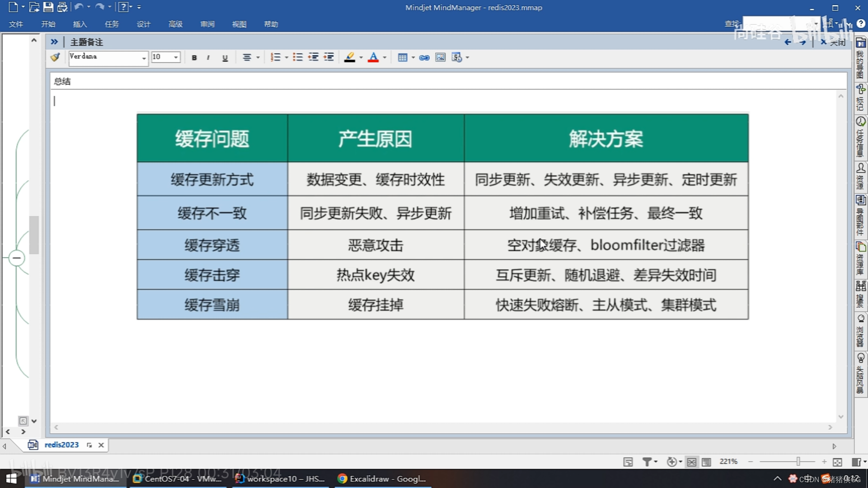Screen dimensions: 868x488
Task: Set paragraph alignment in the notes toolbar
Action: pos(247,57)
